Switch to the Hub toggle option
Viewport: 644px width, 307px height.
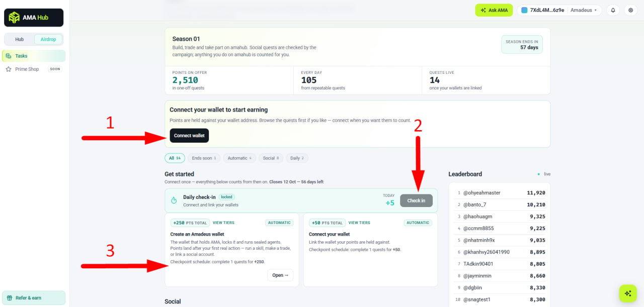pos(20,39)
